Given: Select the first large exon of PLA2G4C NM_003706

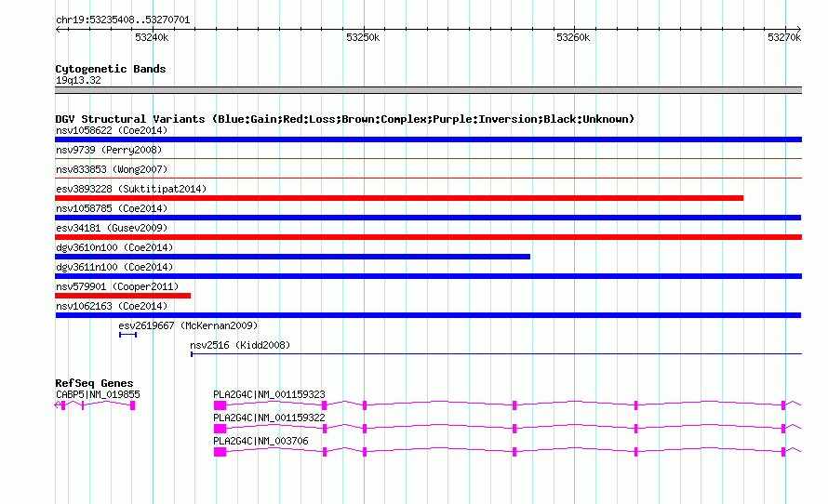Looking at the screenshot, I should tap(220, 452).
